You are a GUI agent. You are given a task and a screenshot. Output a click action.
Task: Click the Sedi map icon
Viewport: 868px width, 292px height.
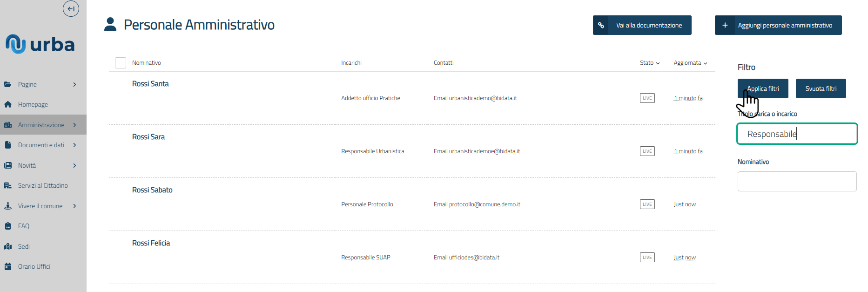8,246
